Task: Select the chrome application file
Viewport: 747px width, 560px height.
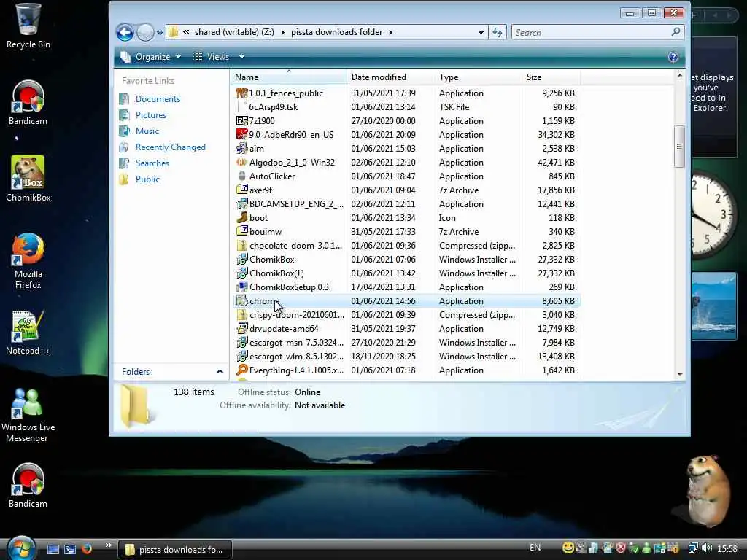Action: pyautogui.click(x=264, y=301)
